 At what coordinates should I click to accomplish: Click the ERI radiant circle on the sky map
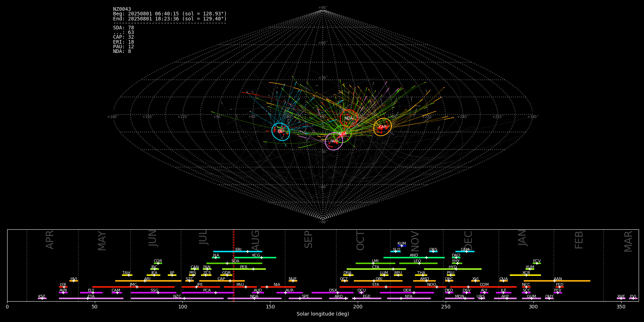tap(280, 132)
